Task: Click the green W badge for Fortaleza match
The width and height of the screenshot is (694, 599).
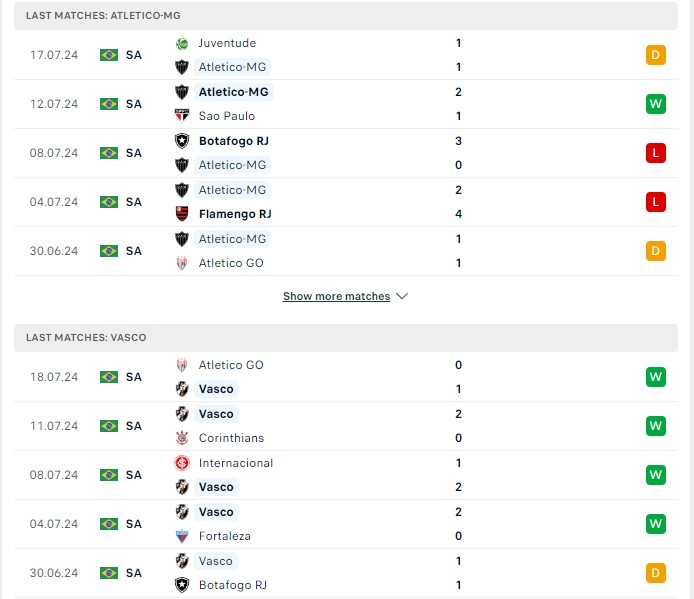Action: click(655, 524)
